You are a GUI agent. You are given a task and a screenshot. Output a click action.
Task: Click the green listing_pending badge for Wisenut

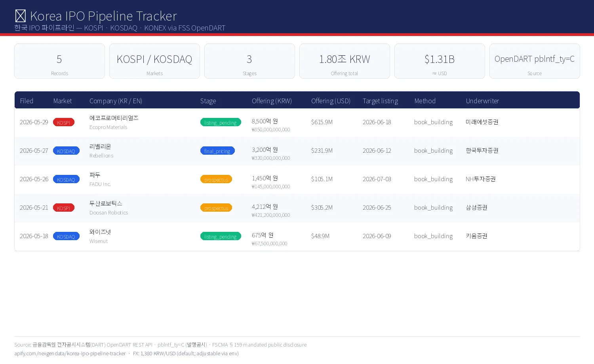[x=221, y=236]
